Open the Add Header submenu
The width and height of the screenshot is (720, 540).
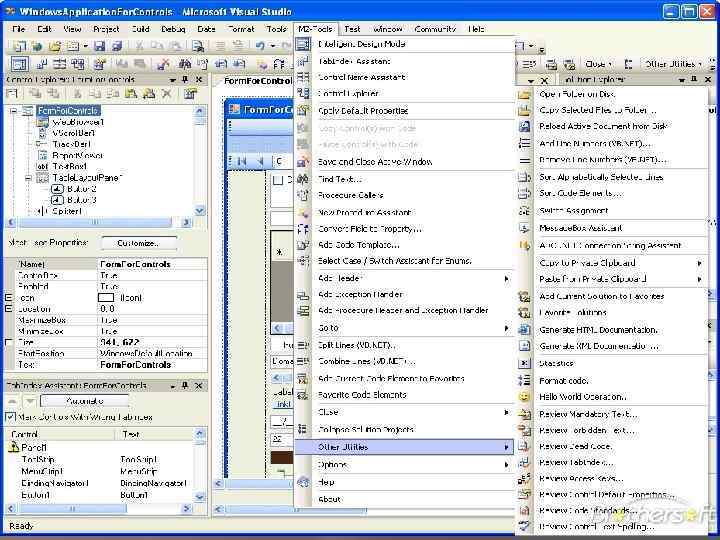(x=404, y=278)
